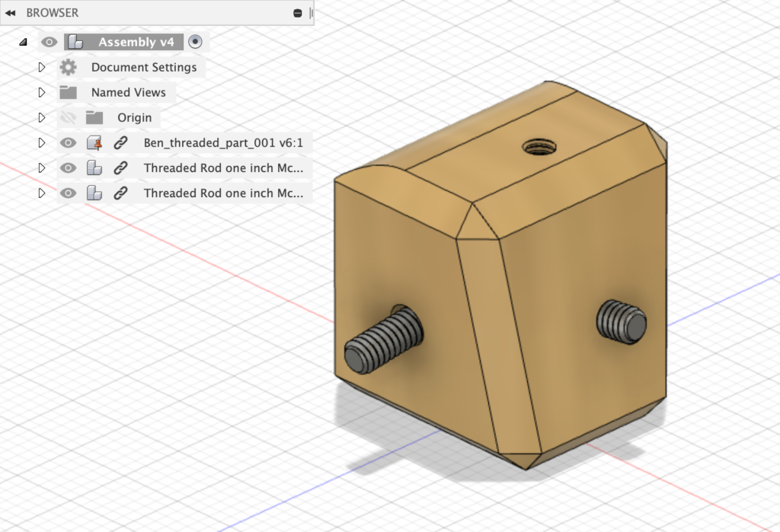Click the Named Views folder icon
Viewport: 780px width, 532px height.
(x=69, y=92)
